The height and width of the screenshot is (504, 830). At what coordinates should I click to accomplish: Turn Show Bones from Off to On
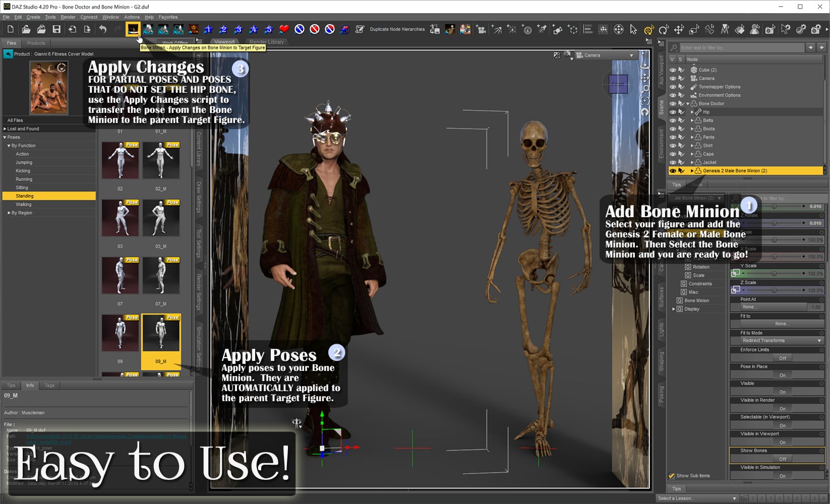(x=783, y=459)
